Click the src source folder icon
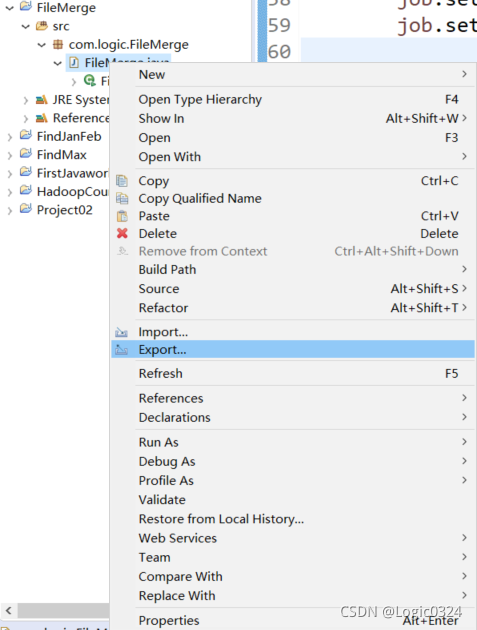 (x=42, y=26)
